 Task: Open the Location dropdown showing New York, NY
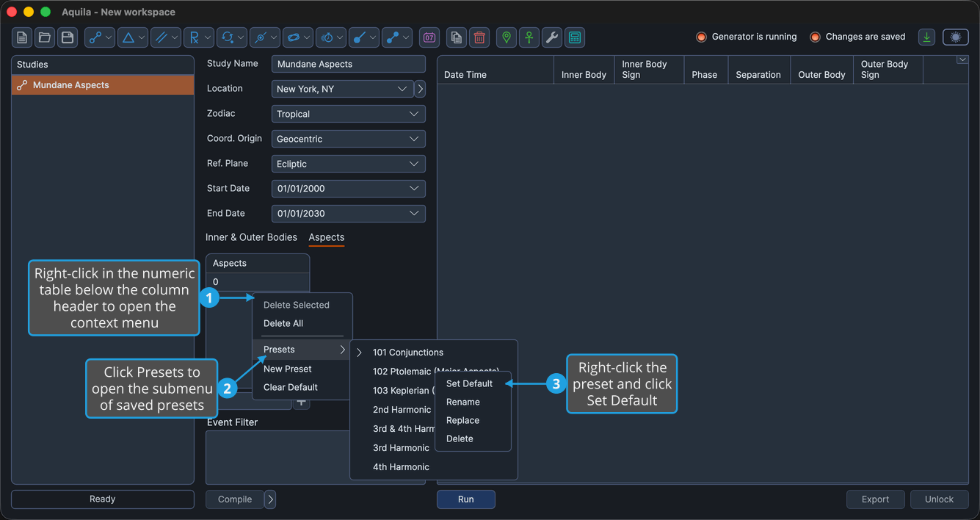(342, 89)
